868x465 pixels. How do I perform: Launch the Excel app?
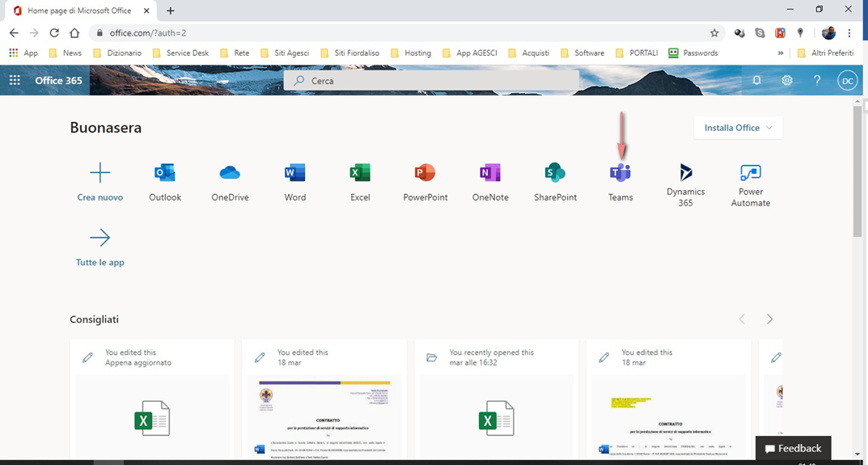click(x=360, y=183)
